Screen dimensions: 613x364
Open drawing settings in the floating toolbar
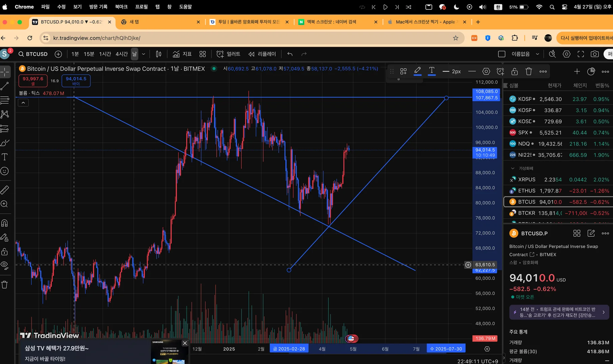coord(486,71)
